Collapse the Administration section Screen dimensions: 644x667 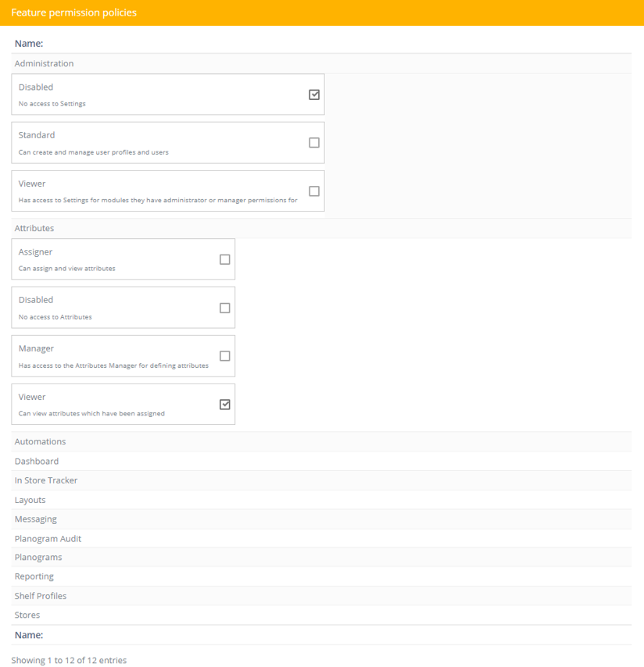coord(321,63)
